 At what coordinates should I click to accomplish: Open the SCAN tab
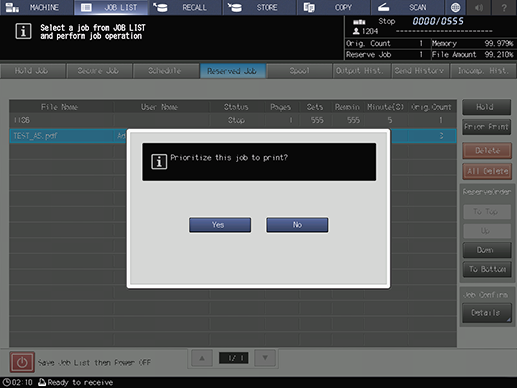[408, 7]
